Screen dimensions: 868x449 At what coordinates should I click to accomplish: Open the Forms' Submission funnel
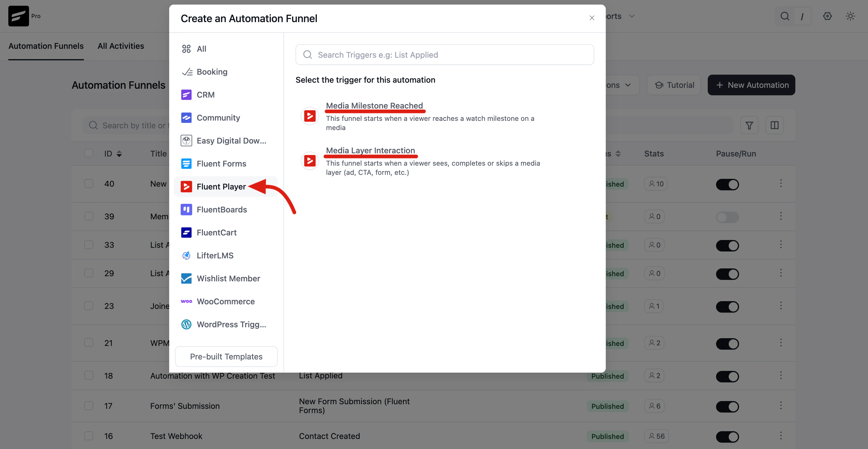pyautogui.click(x=185, y=406)
